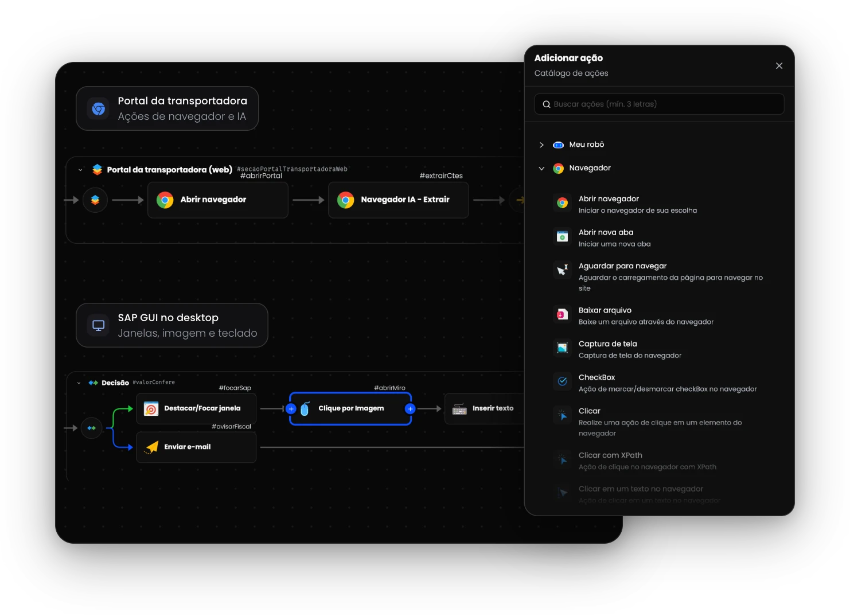Select the Clique por Imagem node
The width and height of the screenshot is (850, 616).
point(350,409)
